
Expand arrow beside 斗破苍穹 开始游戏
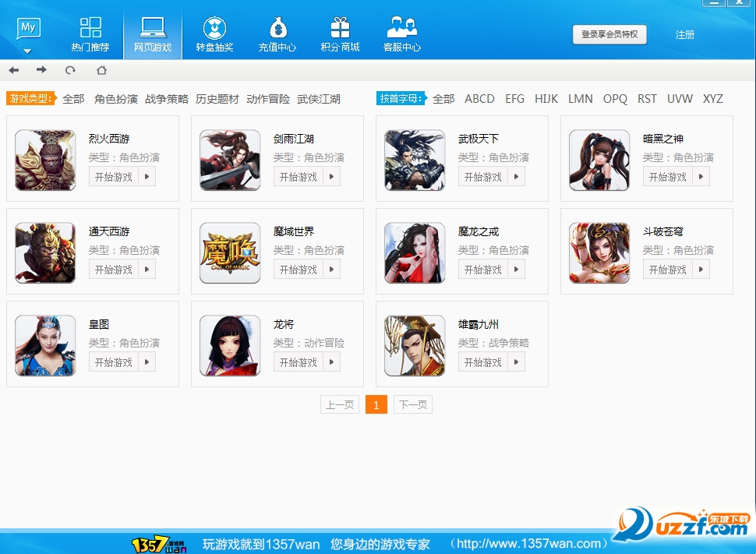tap(701, 270)
